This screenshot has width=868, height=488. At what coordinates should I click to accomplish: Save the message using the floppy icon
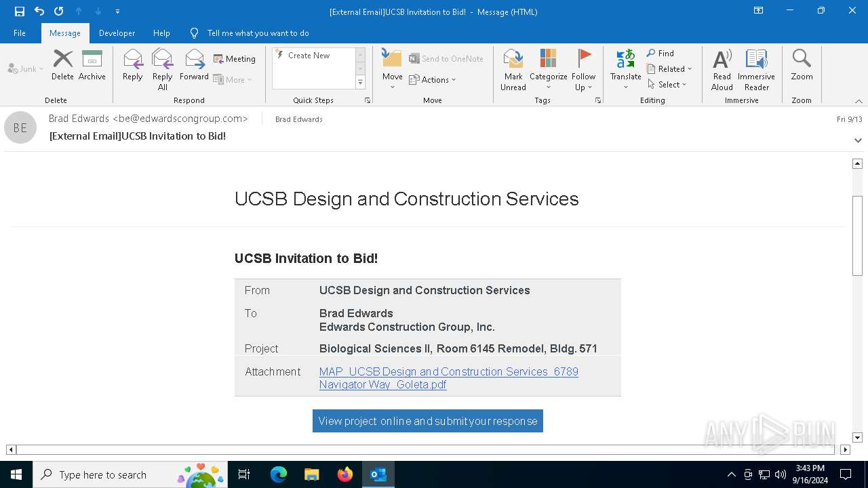click(x=20, y=12)
